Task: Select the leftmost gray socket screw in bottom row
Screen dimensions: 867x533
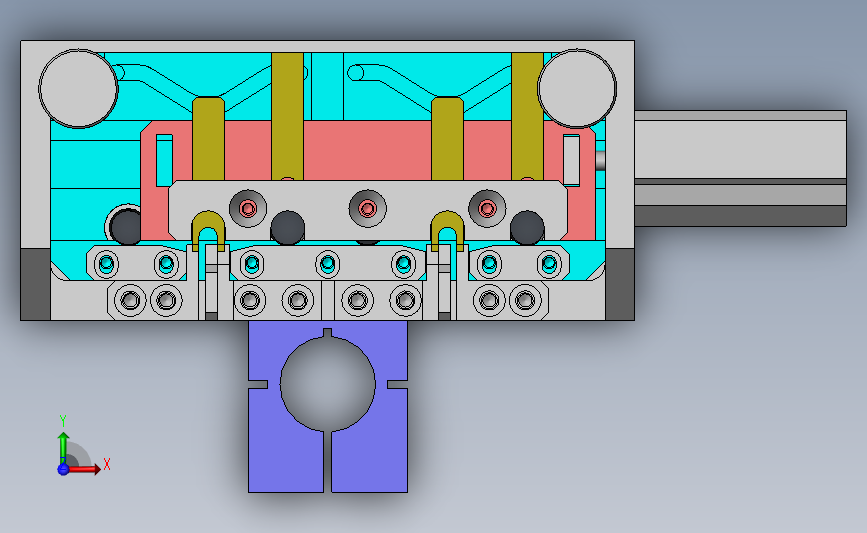Action: click(x=130, y=300)
